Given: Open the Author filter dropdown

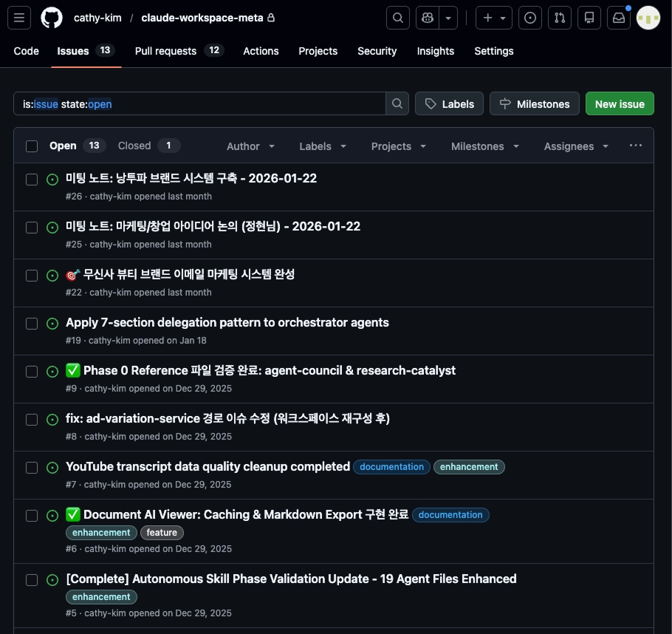Looking at the screenshot, I should pyautogui.click(x=250, y=146).
